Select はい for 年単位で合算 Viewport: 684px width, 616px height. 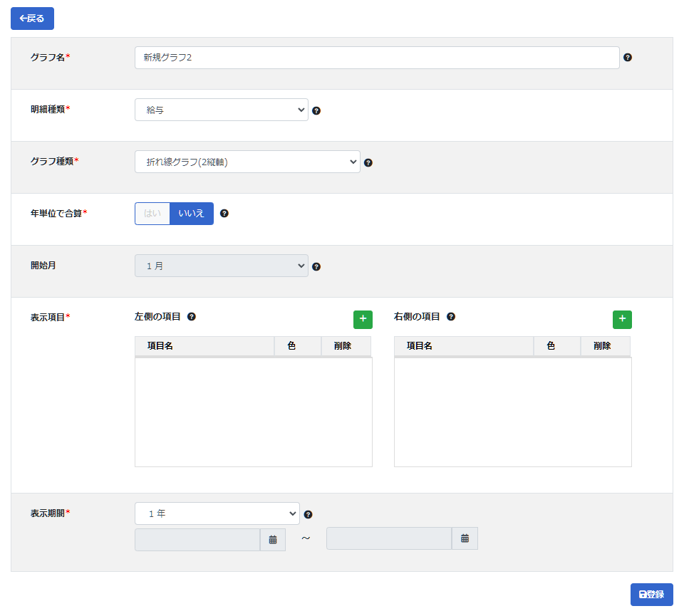152,214
